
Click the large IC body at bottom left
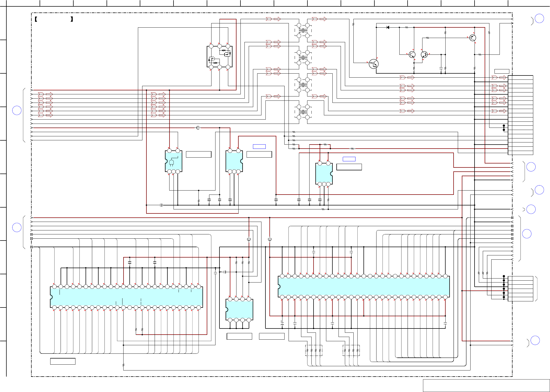click(x=126, y=297)
